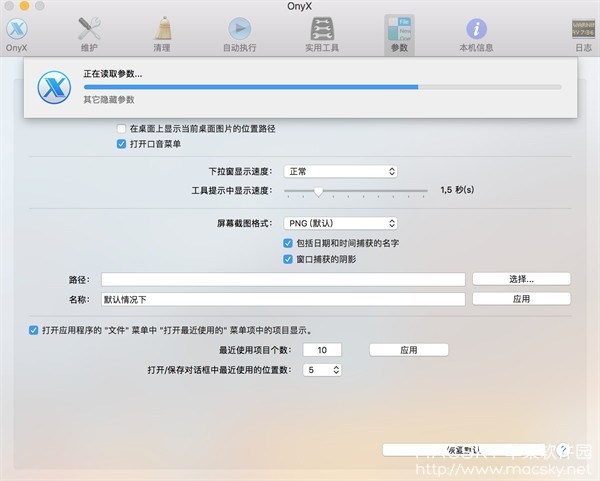Open the 日志 (Log) toolbar icon

tap(583, 34)
